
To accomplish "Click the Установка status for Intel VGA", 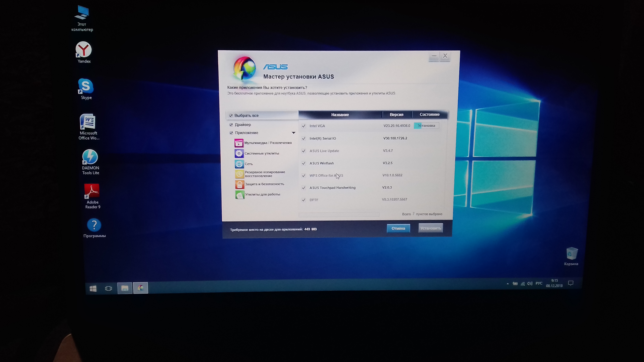I will pyautogui.click(x=426, y=126).
